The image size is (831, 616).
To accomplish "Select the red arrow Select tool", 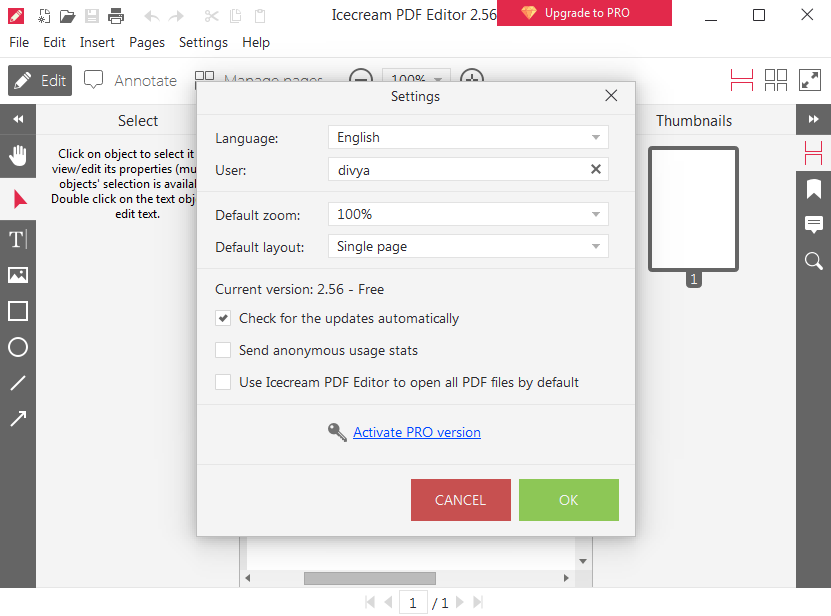I will pos(18,199).
